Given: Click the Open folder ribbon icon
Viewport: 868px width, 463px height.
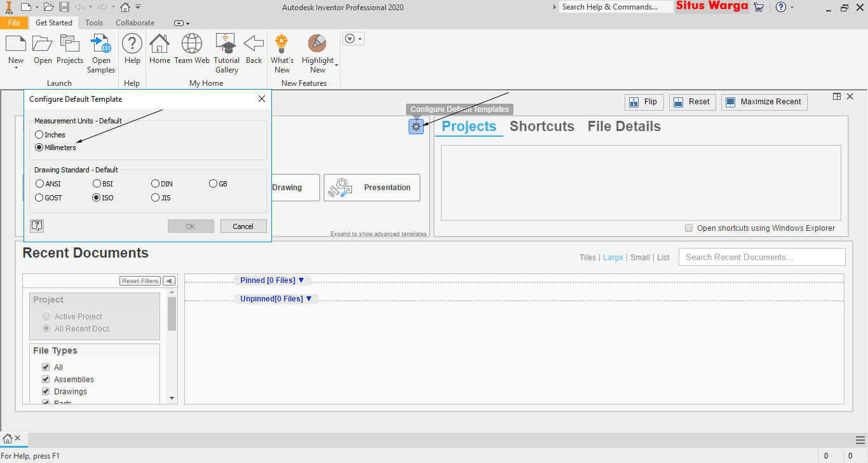Looking at the screenshot, I should (43, 44).
